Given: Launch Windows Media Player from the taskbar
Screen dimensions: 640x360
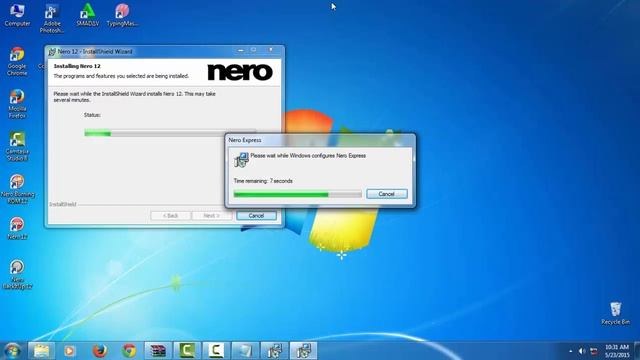Looking at the screenshot, I should [70, 351].
